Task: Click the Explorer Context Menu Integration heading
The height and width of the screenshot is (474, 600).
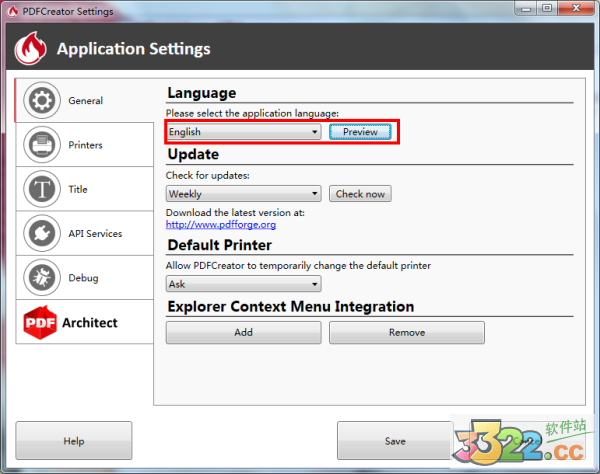Action: [x=291, y=307]
